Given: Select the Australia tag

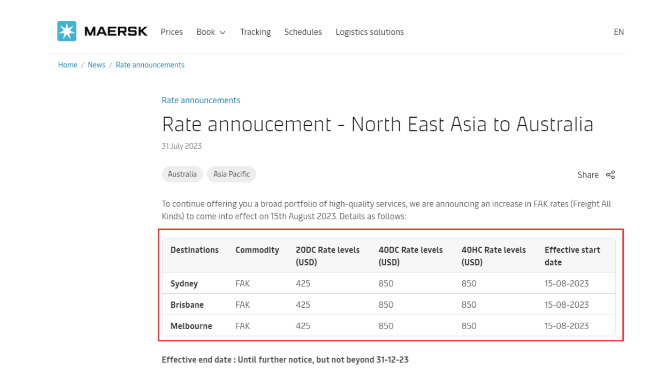Looking at the screenshot, I should (x=182, y=174).
